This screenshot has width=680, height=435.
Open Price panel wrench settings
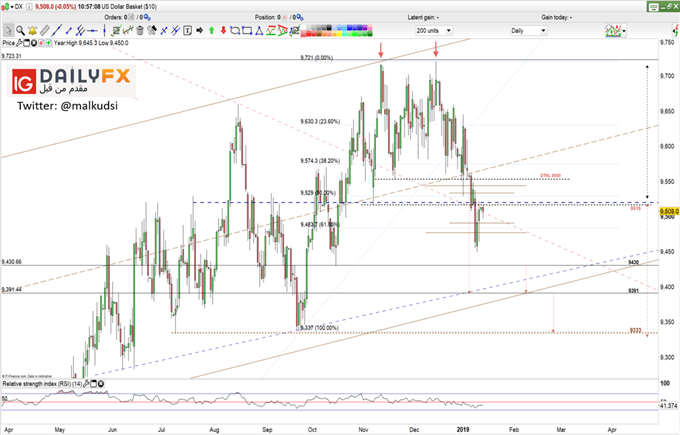point(20,43)
